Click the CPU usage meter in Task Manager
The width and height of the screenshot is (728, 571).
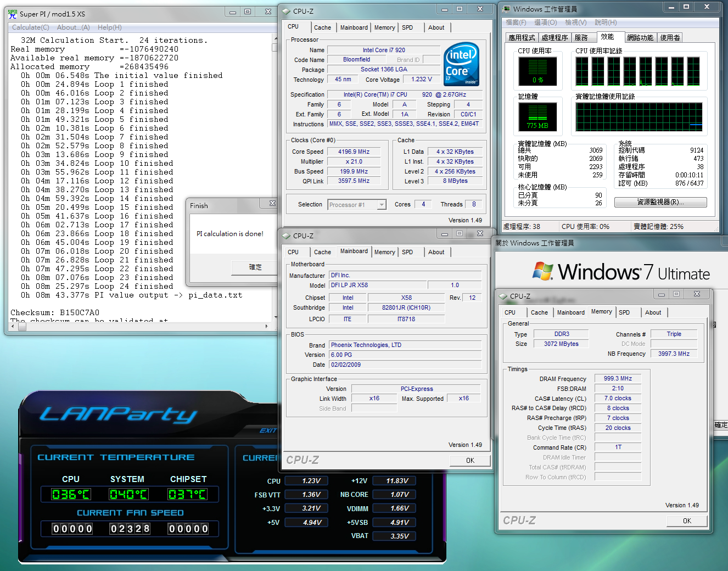(537, 71)
